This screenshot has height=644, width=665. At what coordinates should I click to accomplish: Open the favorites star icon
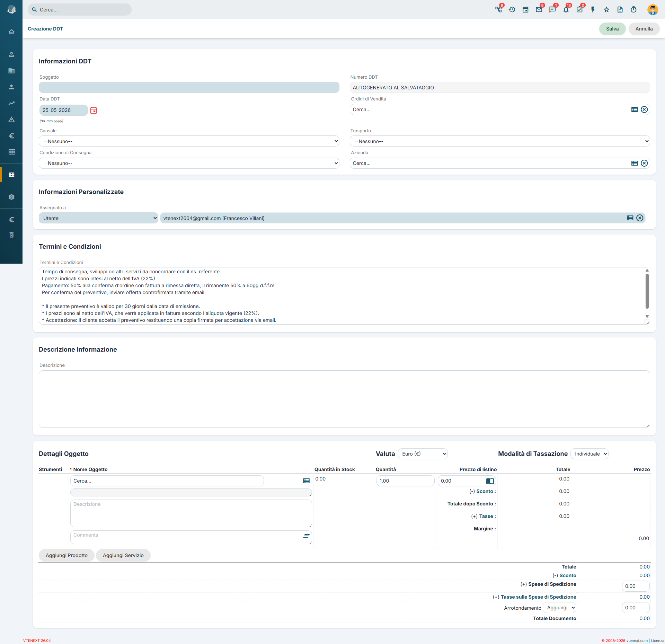tap(606, 10)
